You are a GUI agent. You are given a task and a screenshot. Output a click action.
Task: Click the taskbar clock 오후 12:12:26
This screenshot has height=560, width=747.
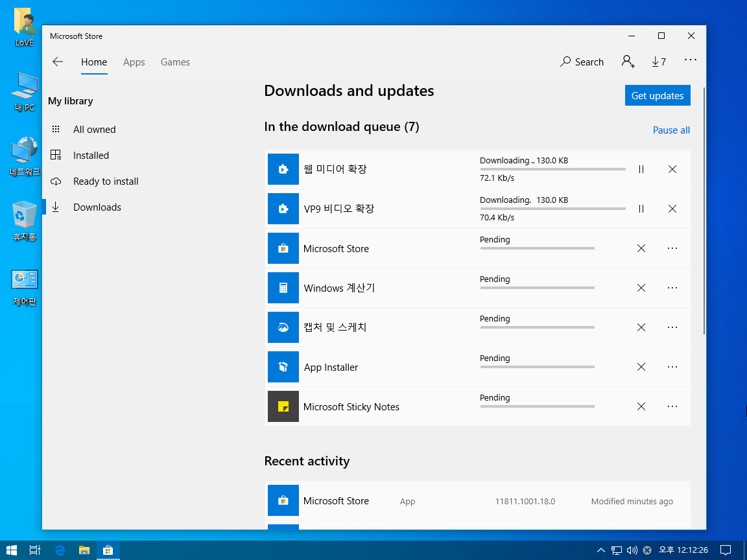coord(683,550)
